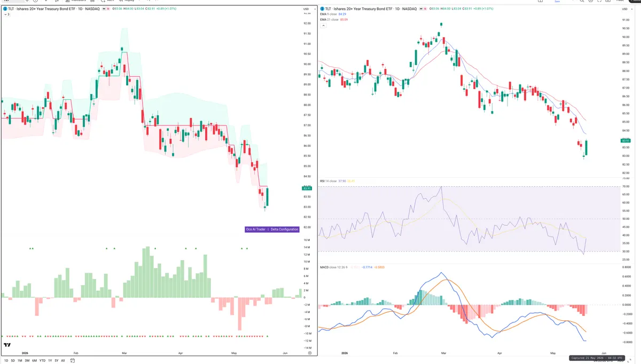The image size is (641, 364).
Task: Select the 1M time range
Action: coord(20,361)
